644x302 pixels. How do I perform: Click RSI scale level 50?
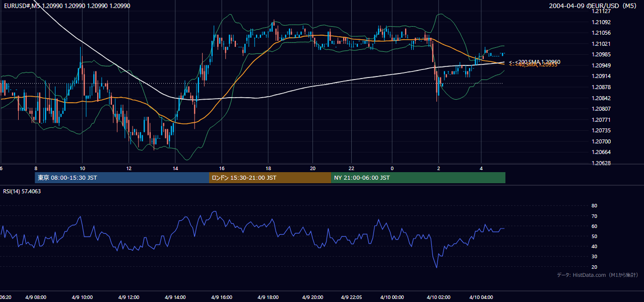[x=595, y=236]
